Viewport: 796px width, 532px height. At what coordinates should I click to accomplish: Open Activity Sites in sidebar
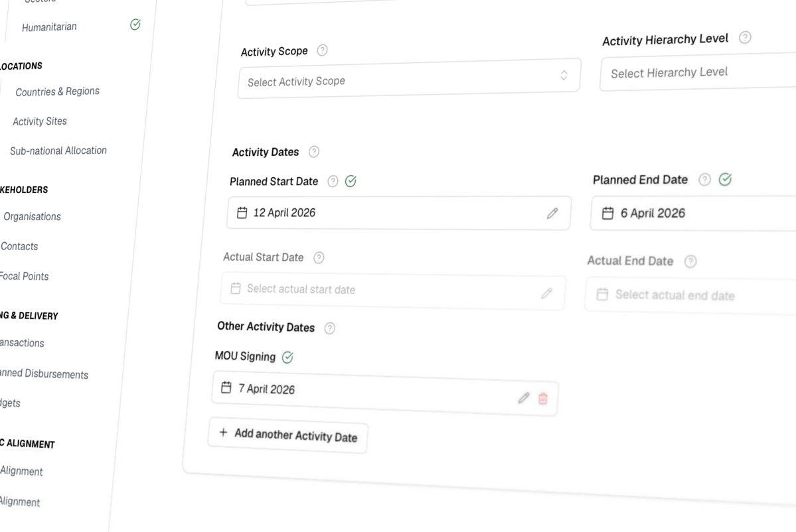[x=40, y=121]
